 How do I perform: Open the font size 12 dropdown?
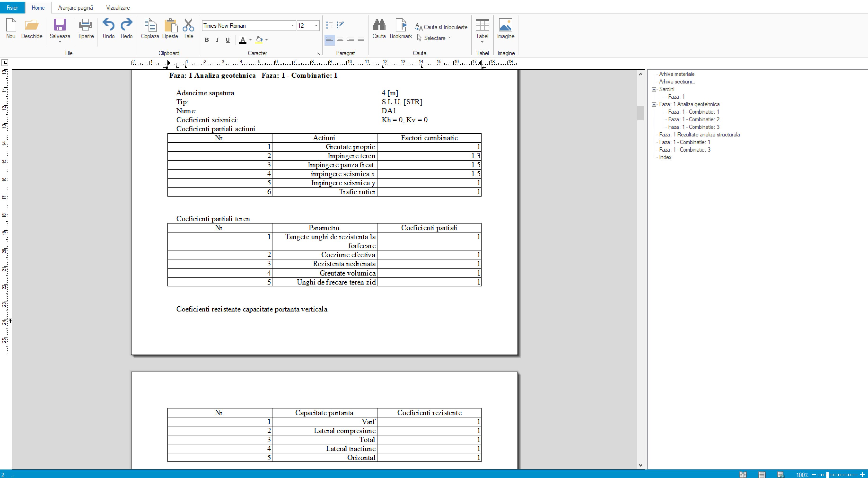316,26
